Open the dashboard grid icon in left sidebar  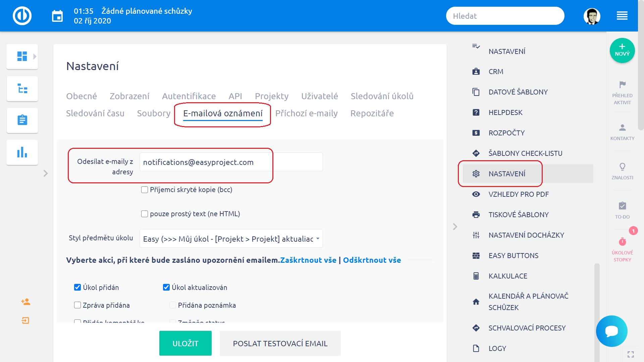(22, 56)
